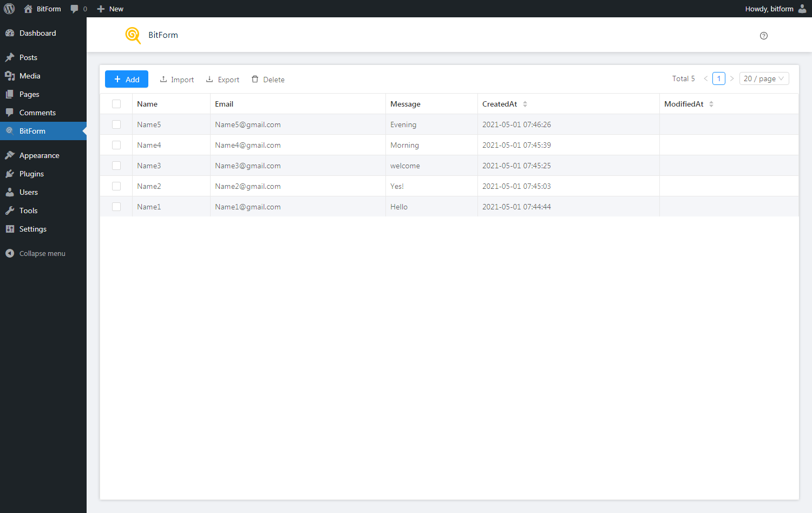This screenshot has width=812, height=513.
Task: Click the Hello message cell
Action: tap(431, 207)
